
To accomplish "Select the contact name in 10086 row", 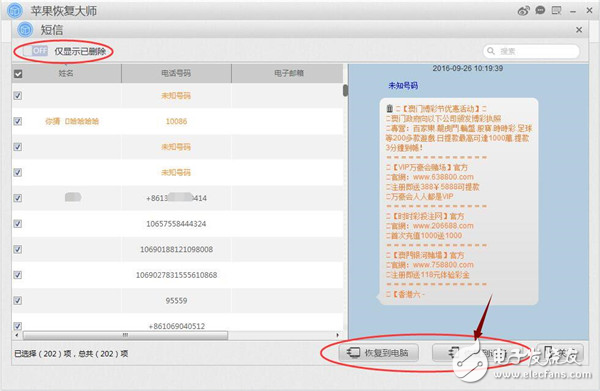I will [72, 121].
